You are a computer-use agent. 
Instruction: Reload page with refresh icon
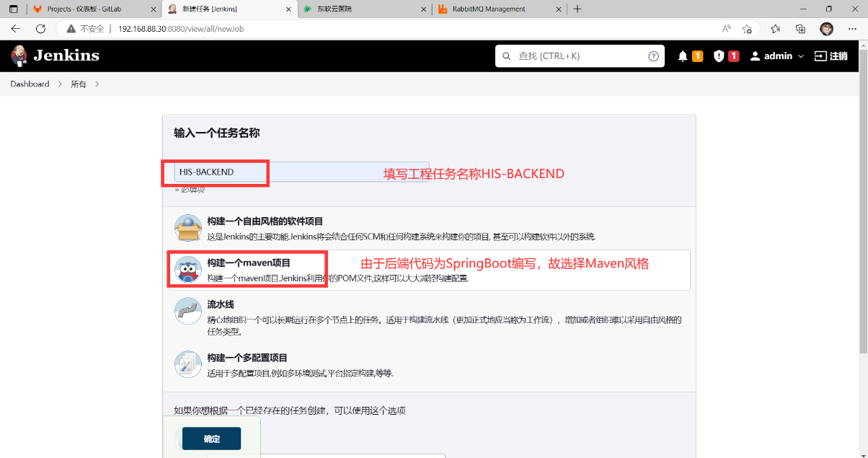coord(41,29)
